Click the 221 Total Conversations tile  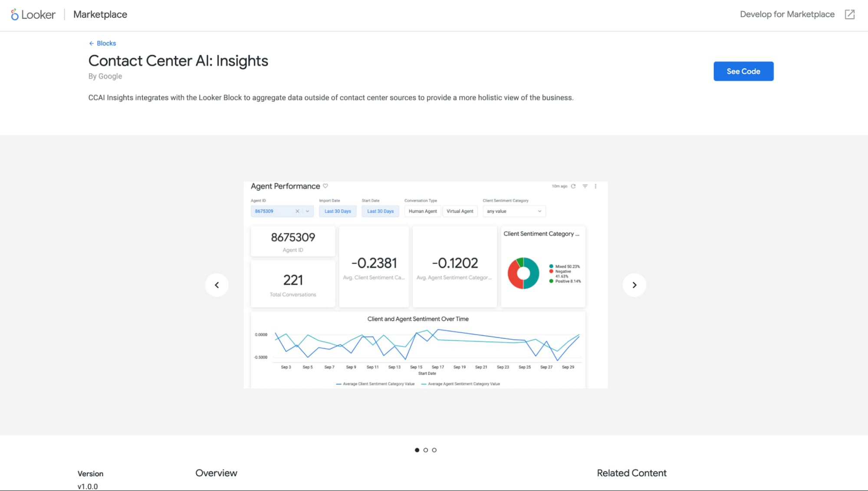tap(293, 284)
